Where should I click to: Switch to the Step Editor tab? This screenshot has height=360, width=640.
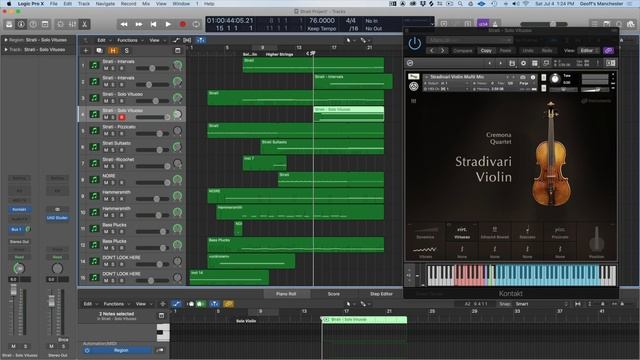(x=381, y=294)
